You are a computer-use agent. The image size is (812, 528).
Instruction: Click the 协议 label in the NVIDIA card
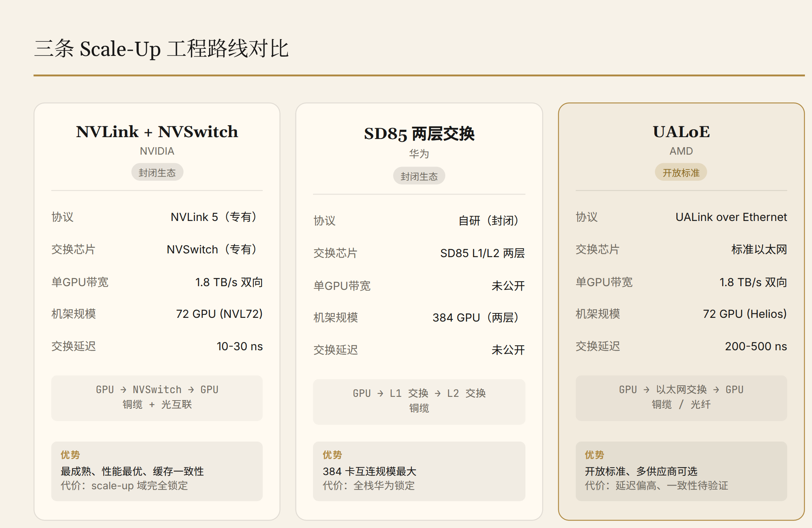point(62,217)
